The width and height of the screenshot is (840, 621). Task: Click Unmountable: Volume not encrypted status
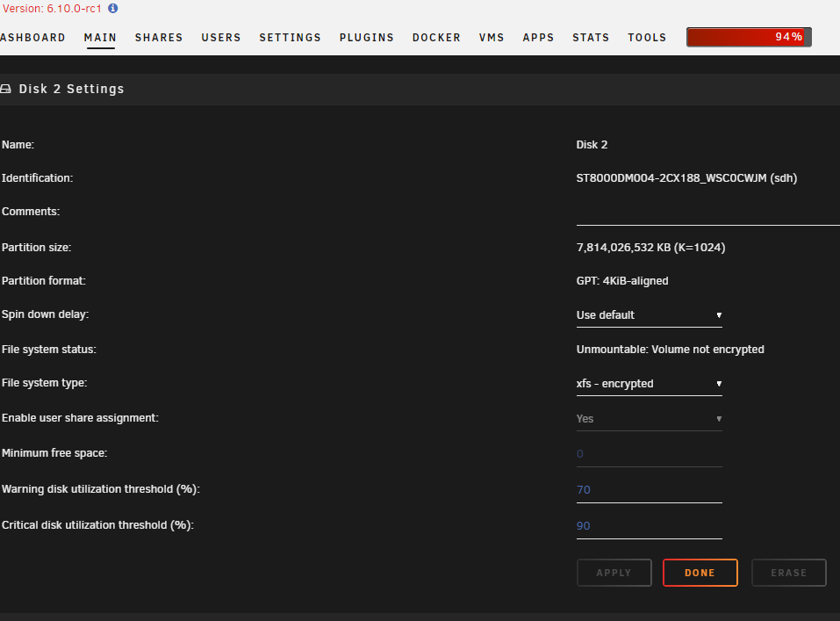click(671, 350)
